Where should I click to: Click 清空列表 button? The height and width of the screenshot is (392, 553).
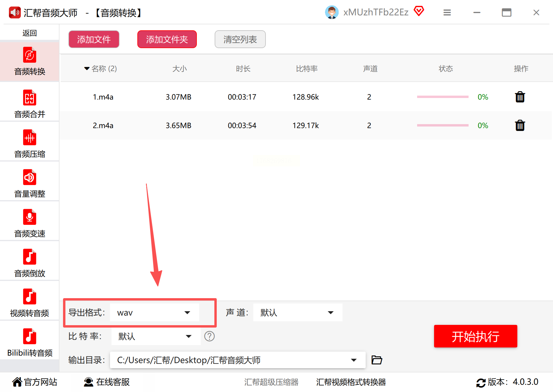(240, 39)
